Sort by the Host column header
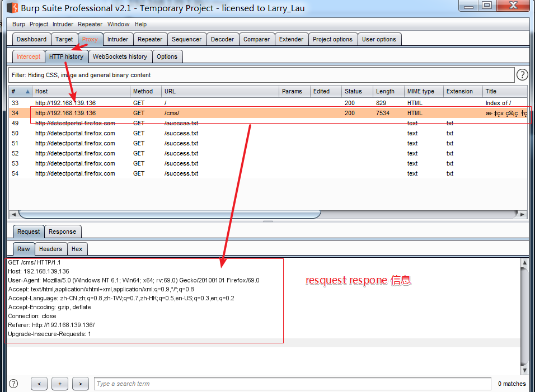 [81, 91]
